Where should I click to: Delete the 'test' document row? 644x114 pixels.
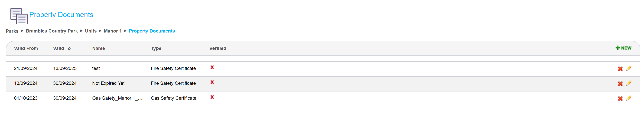620,69
